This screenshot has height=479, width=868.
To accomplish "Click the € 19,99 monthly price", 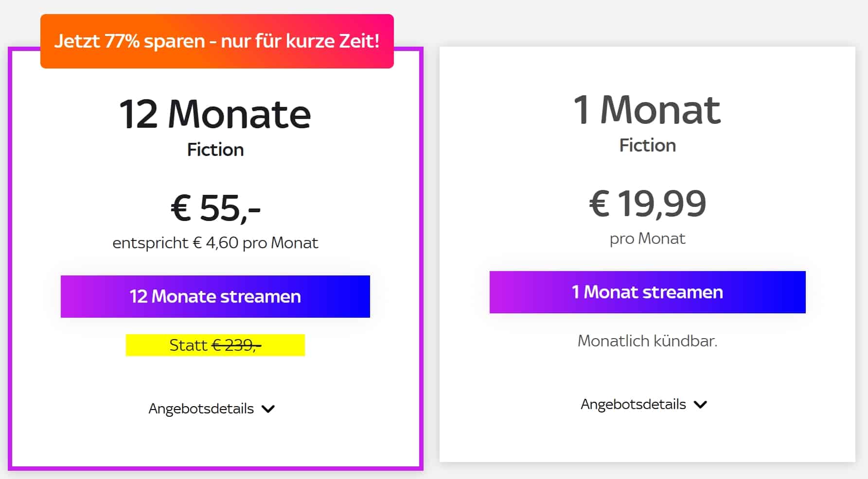I will 647,204.
